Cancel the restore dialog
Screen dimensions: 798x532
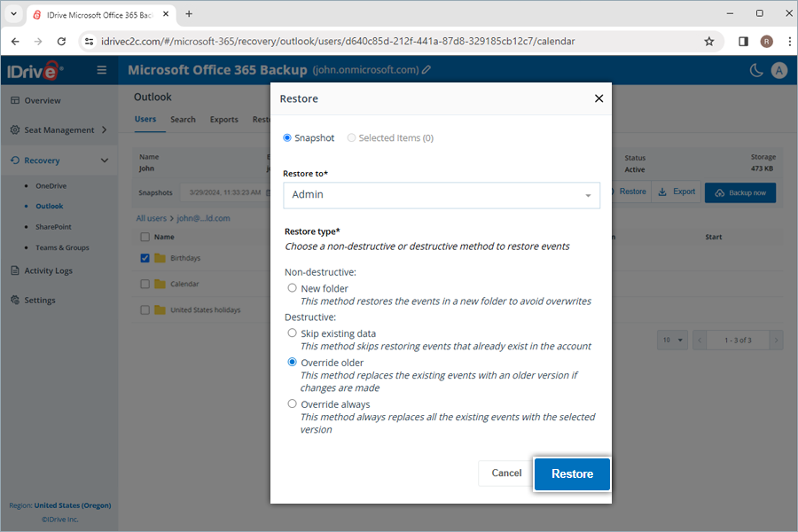[505, 473]
